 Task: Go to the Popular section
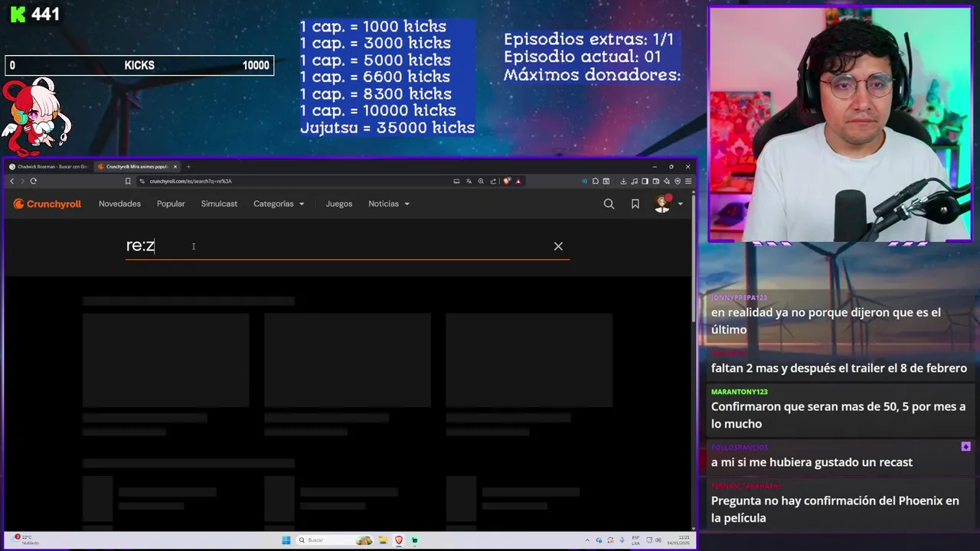(x=171, y=204)
